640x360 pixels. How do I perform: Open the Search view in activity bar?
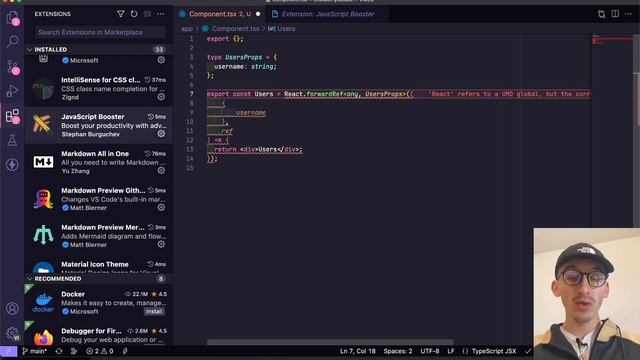(x=13, y=41)
